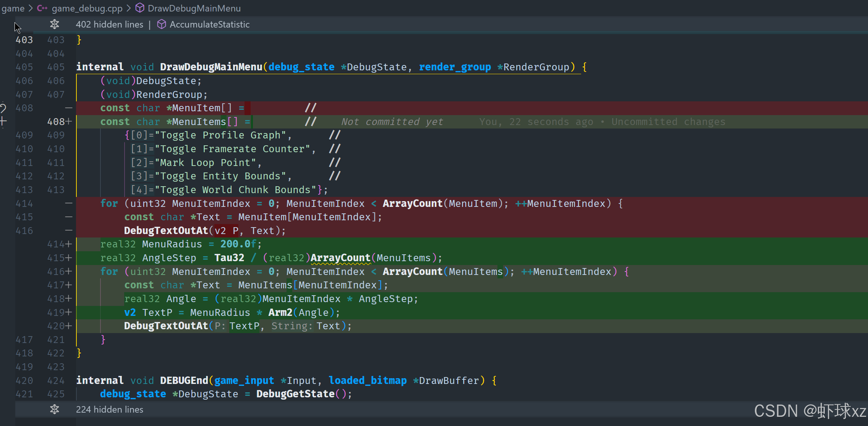Click the DEBUGEnd function name
868x426 pixels.
click(184, 380)
